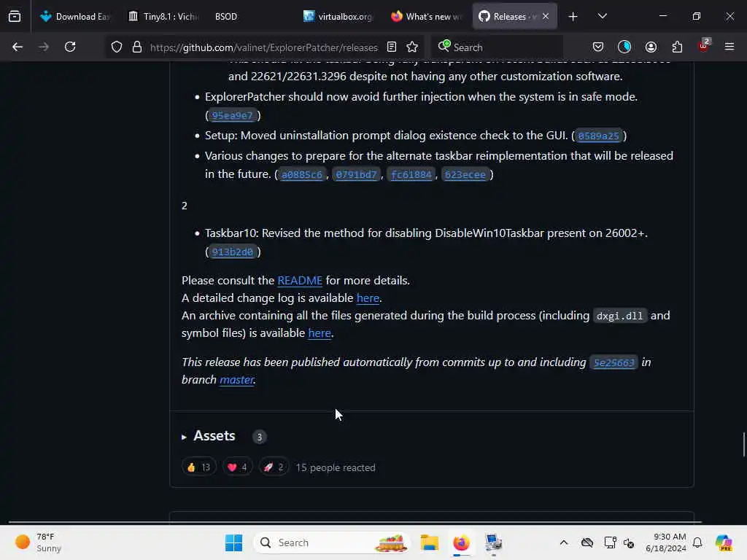Open weather widget 78°F Sunny
The width and height of the screenshot is (747, 560).
click(x=38, y=542)
